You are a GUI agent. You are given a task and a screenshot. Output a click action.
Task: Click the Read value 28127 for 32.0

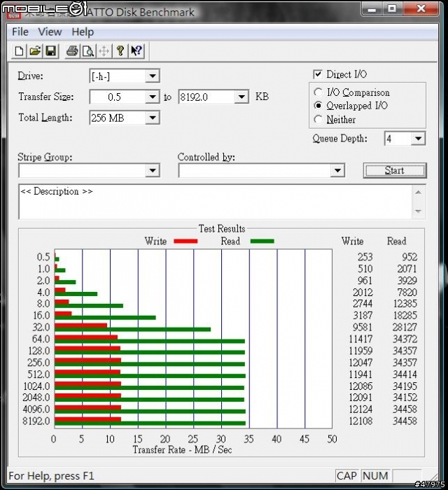(405, 328)
